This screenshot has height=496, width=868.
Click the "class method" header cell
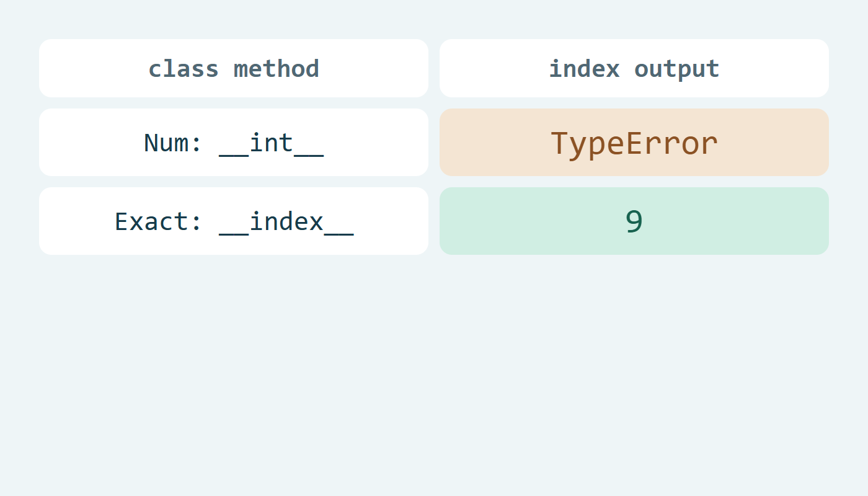(x=234, y=68)
